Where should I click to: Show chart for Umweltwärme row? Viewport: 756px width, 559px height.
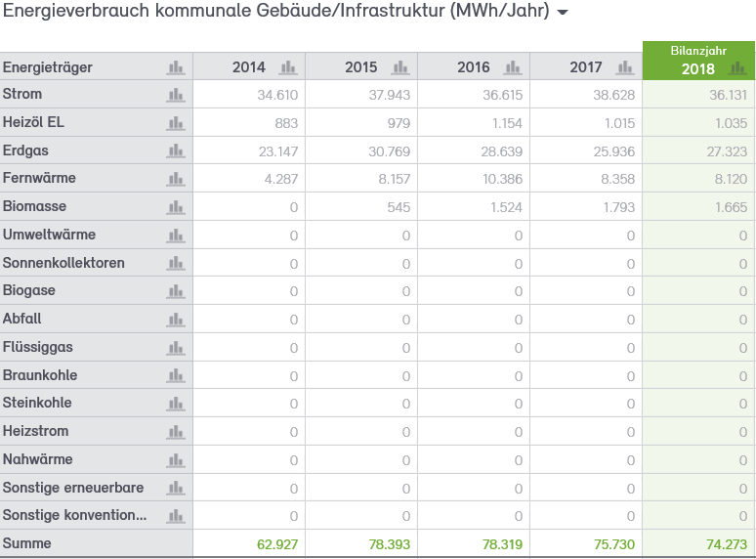point(176,236)
